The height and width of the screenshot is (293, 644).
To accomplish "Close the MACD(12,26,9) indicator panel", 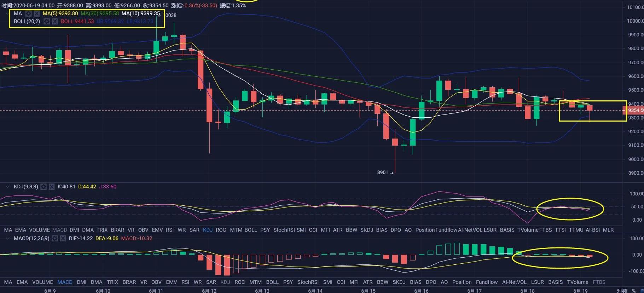I will [x=63, y=239].
